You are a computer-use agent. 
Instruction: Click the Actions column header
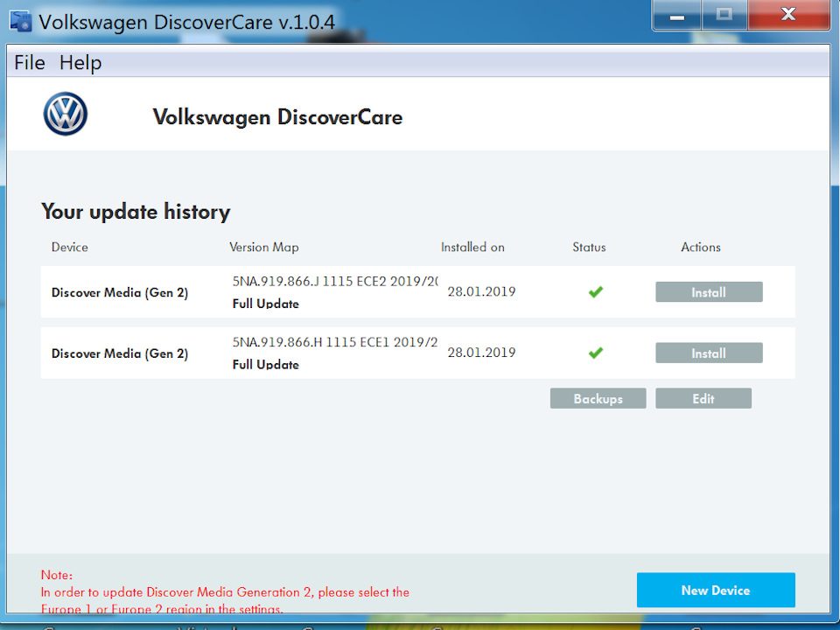click(x=701, y=247)
